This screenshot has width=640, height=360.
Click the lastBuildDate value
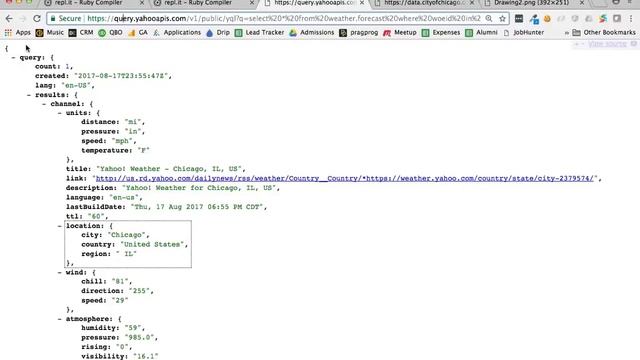tap(198, 207)
